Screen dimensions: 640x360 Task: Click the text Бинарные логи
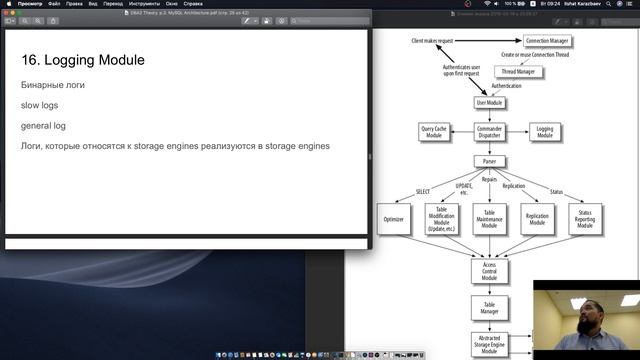tap(53, 85)
